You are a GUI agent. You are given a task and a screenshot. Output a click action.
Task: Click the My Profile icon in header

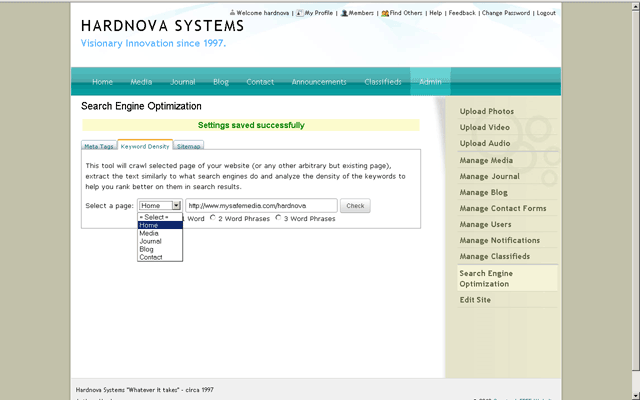[x=300, y=13]
